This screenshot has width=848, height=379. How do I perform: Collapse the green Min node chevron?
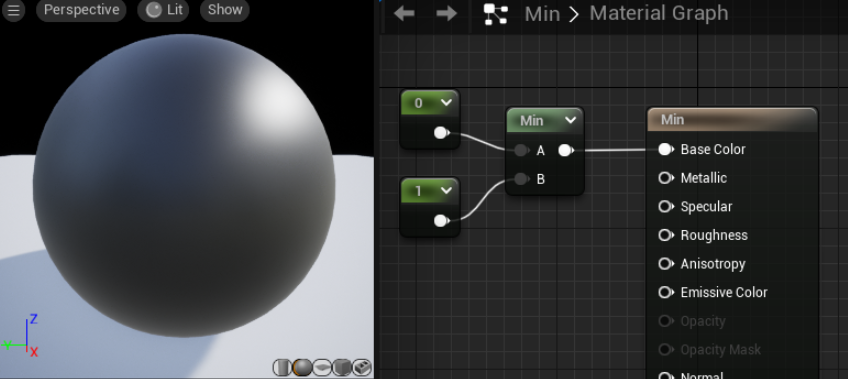tap(571, 120)
